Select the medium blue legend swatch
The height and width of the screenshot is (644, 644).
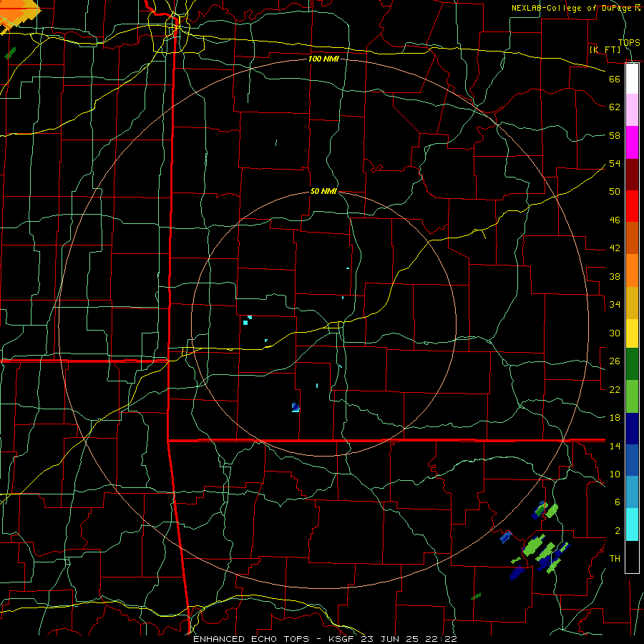[x=632, y=460]
